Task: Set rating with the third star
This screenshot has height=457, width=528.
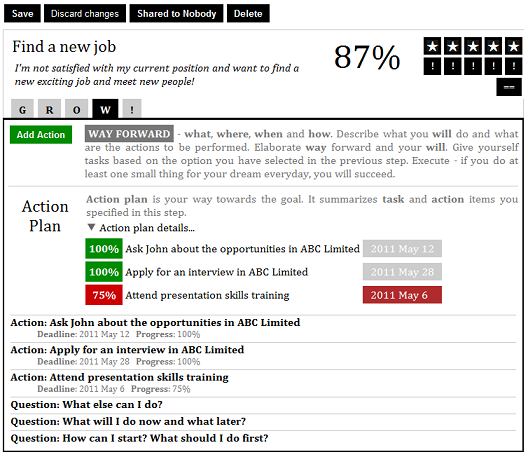Action: click(473, 46)
